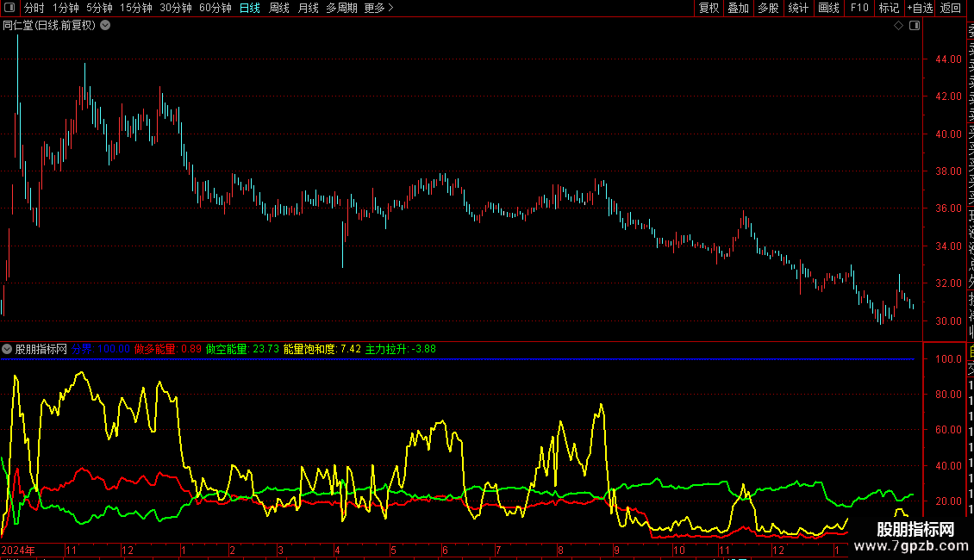Open the 统计 statistics tool
The width and height of the screenshot is (974, 560).
798,9
